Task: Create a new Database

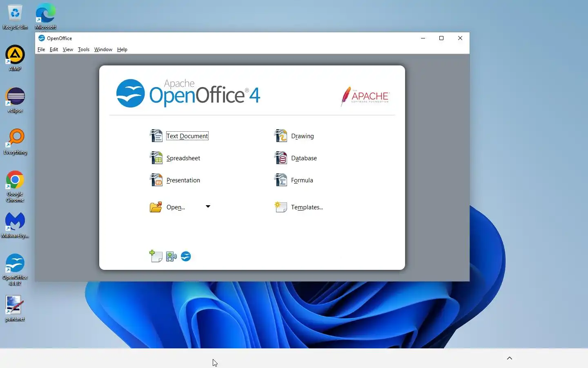Action: [x=304, y=158]
